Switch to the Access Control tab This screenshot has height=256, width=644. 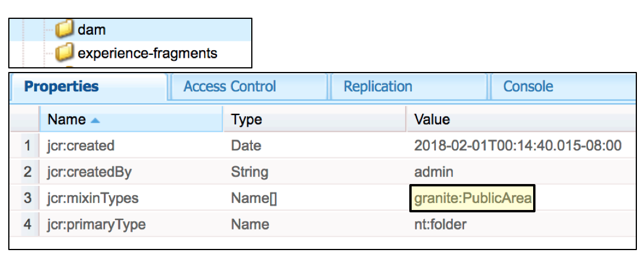[x=229, y=87]
